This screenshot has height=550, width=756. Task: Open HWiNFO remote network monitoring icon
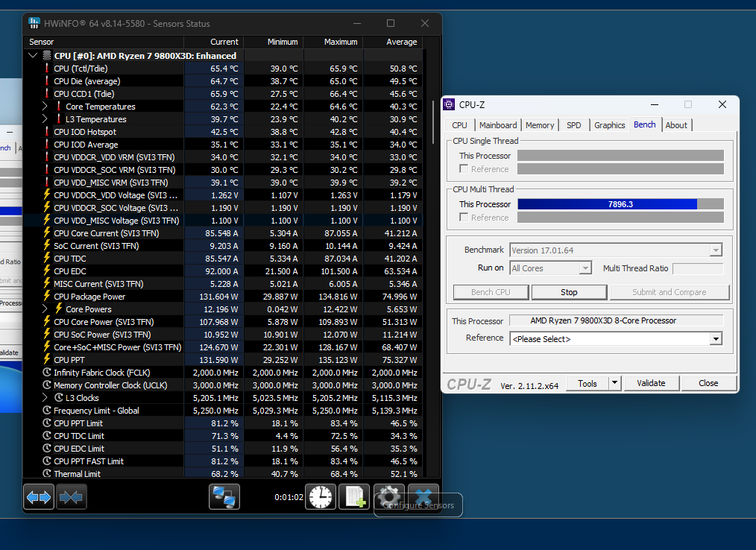(x=224, y=497)
